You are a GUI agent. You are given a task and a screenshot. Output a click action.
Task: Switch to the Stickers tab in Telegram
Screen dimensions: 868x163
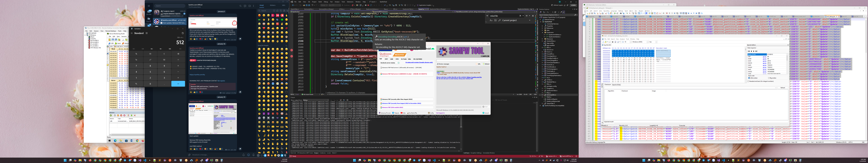273,5
